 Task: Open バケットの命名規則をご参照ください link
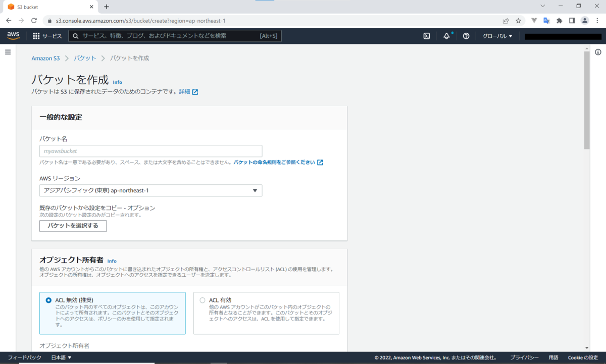point(278,163)
